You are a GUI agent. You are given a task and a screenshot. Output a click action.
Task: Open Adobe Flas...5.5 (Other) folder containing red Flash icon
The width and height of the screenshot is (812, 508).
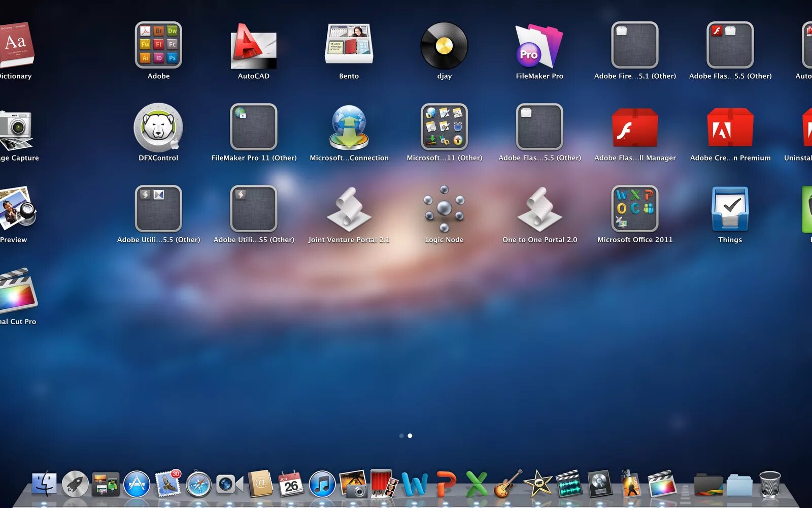click(730, 45)
